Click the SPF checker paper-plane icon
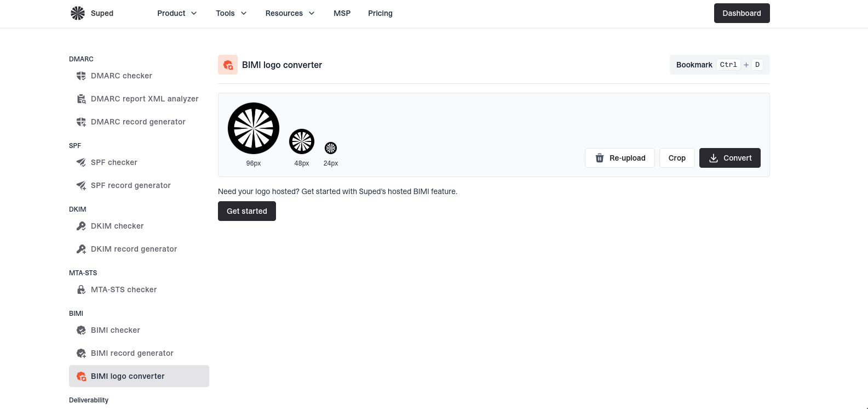The image size is (868, 409). click(81, 162)
